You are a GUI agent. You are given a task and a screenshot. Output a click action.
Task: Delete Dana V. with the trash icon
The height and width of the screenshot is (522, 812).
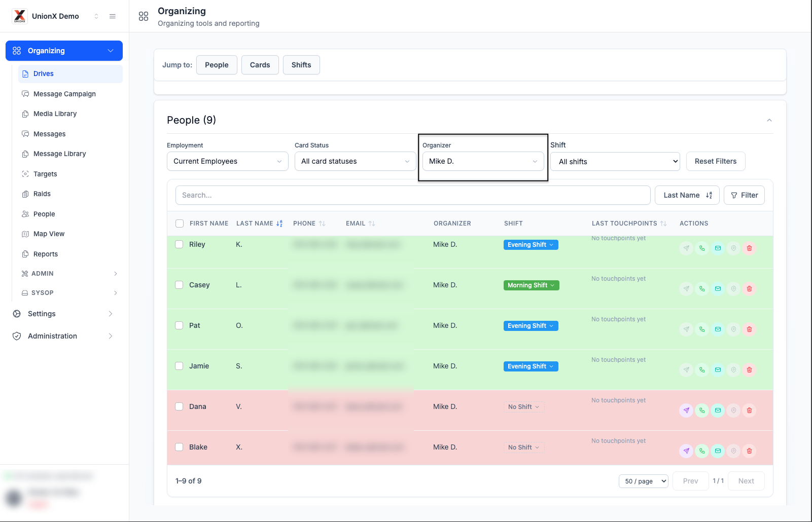pos(749,411)
